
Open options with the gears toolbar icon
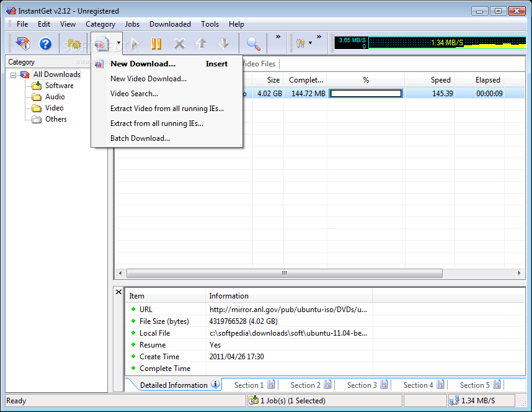click(x=74, y=43)
